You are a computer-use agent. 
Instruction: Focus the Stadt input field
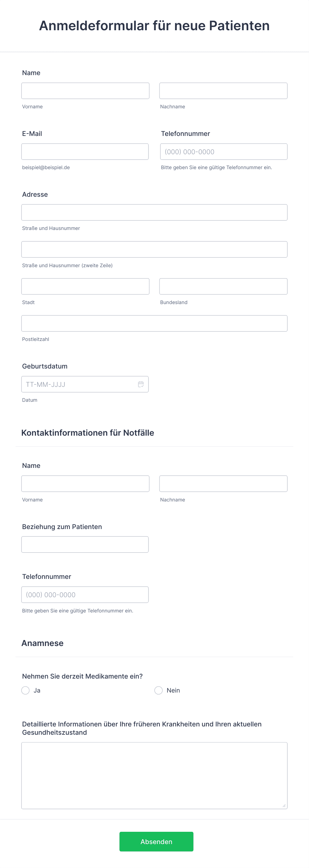pos(85,286)
